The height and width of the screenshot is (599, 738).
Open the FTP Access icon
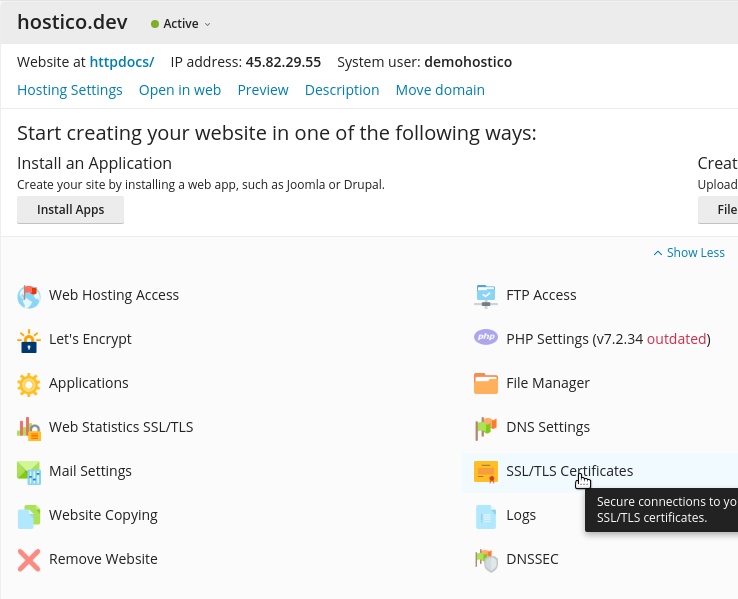tap(486, 296)
